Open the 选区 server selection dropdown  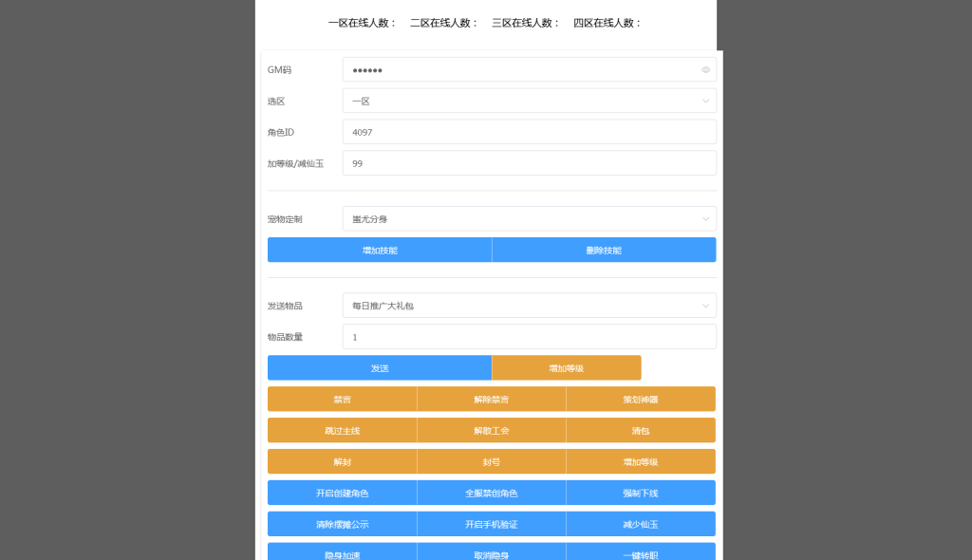529,101
